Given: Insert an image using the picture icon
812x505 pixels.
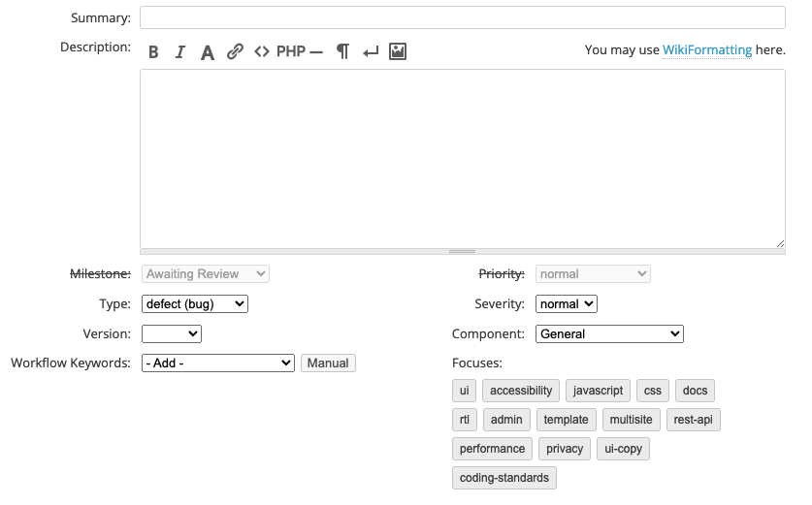Looking at the screenshot, I should tap(397, 52).
